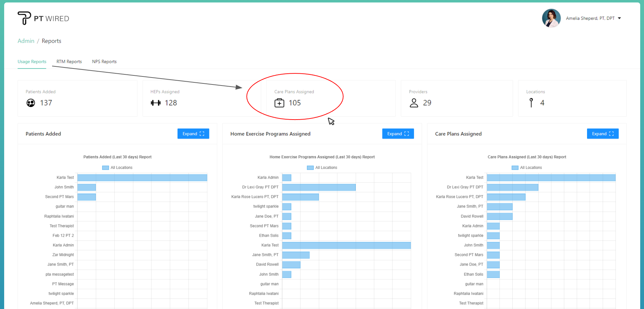The width and height of the screenshot is (644, 309).
Task: Select the Usage Reports tab
Action: coord(32,62)
